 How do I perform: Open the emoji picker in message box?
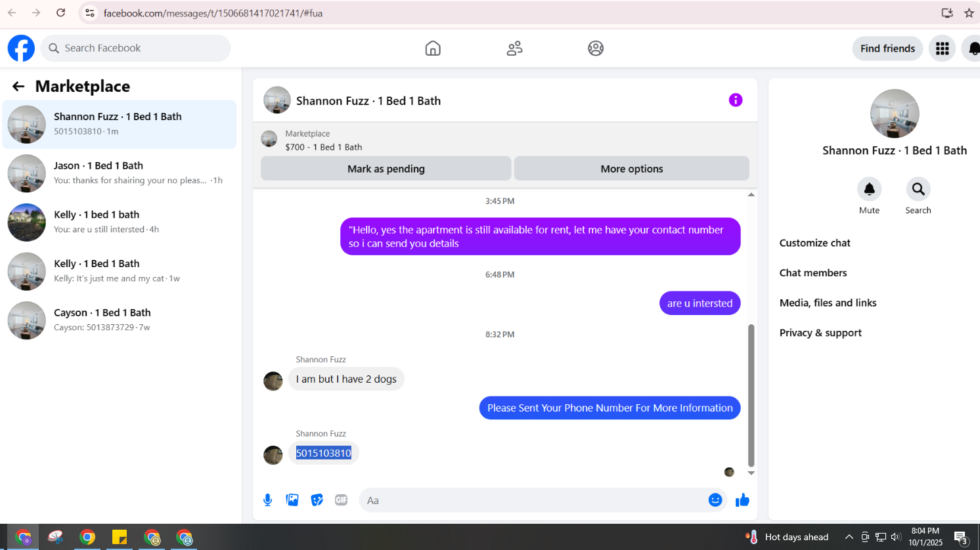coord(715,500)
